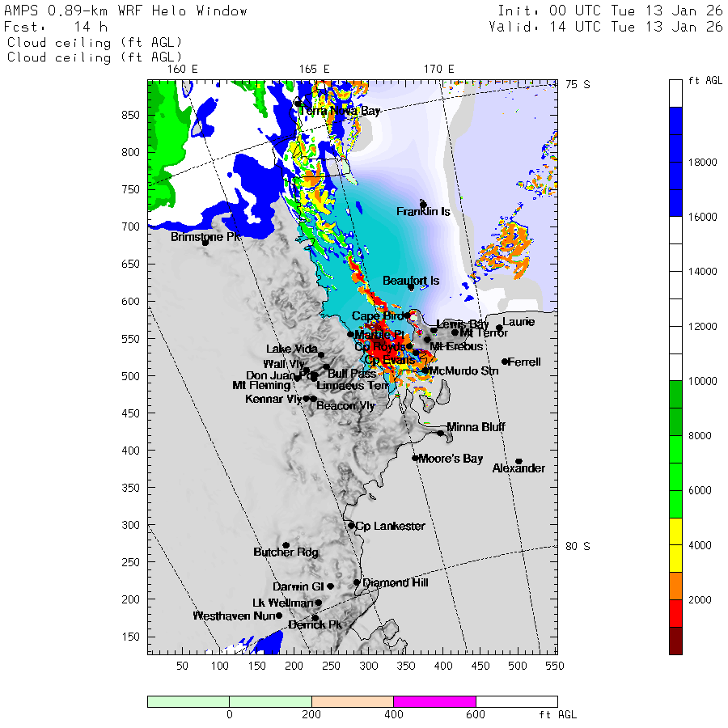
Task: Select the Moore's Bay marker dot
Action: point(415,458)
